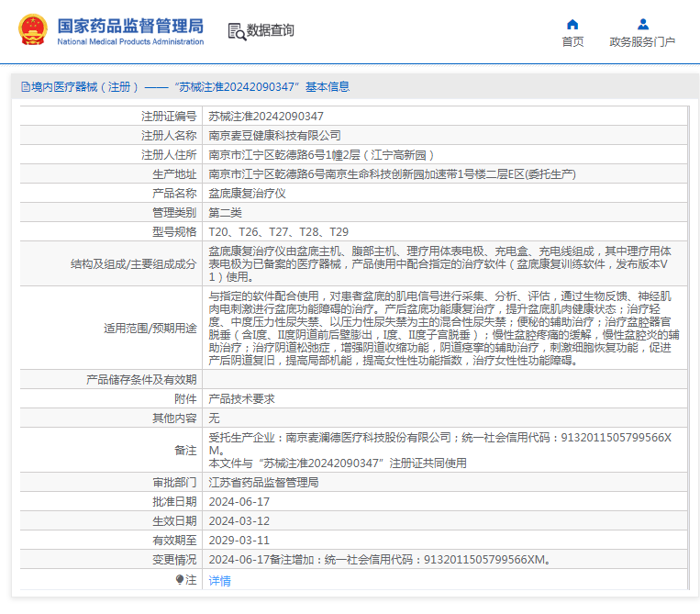Viewport: 700px width, 614px height.
Task: Select model list T20、T26、T27、T28、T29
Action: point(279,232)
